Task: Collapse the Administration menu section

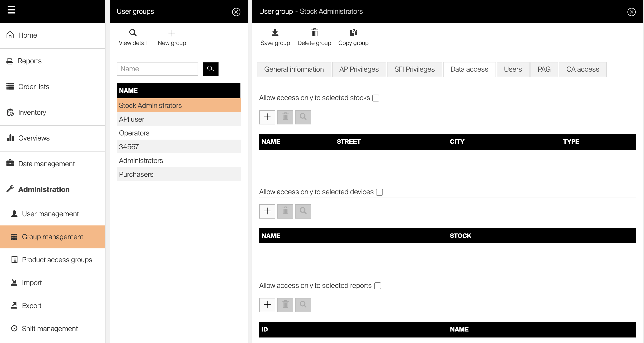Action: click(44, 189)
